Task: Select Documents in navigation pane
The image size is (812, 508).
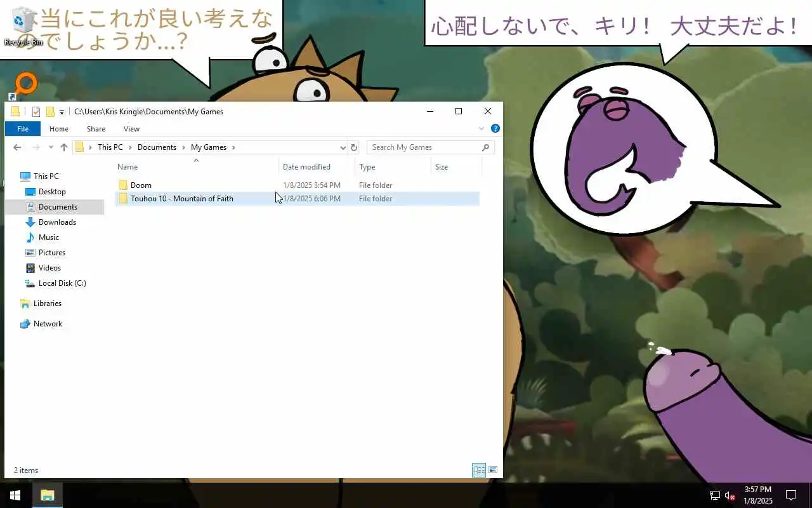Action: 58,207
